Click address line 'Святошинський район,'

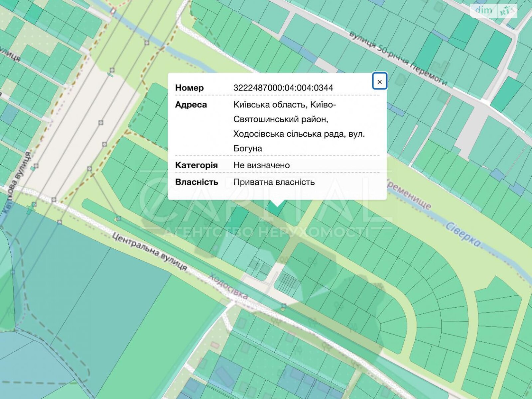click(x=281, y=119)
